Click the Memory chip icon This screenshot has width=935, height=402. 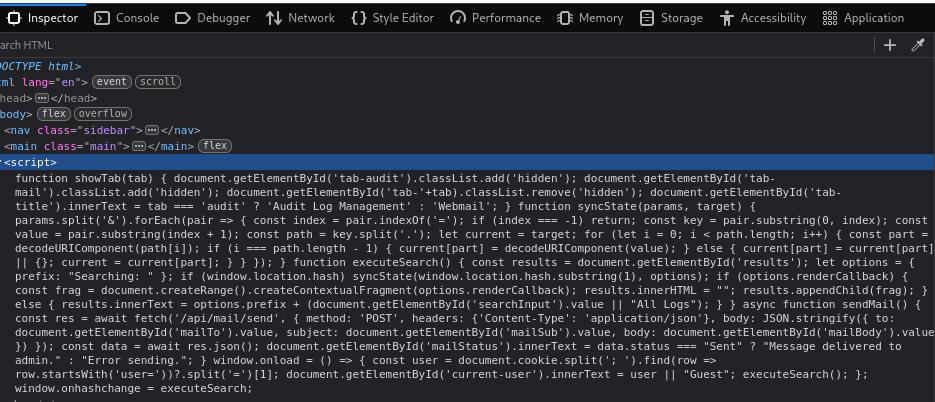564,18
